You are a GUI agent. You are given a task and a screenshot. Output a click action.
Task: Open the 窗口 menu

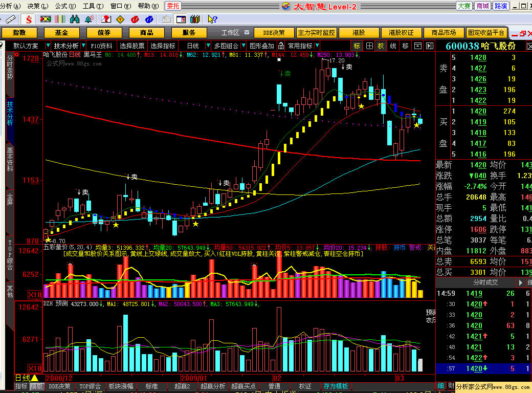click(121, 6)
